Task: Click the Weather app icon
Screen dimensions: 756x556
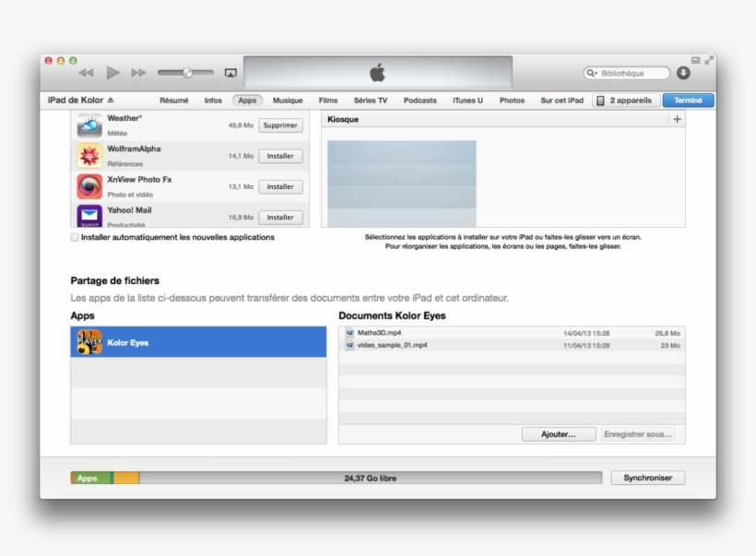Action: (89, 125)
